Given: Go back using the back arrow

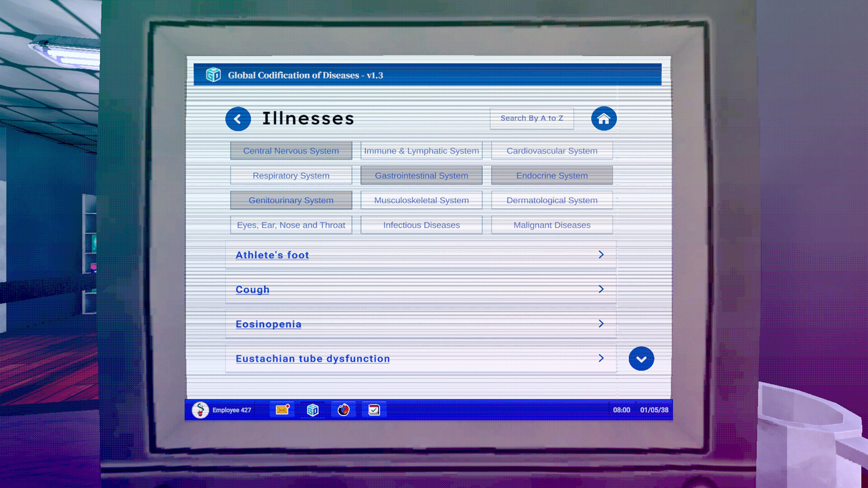Looking at the screenshot, I should click(238, 118).
